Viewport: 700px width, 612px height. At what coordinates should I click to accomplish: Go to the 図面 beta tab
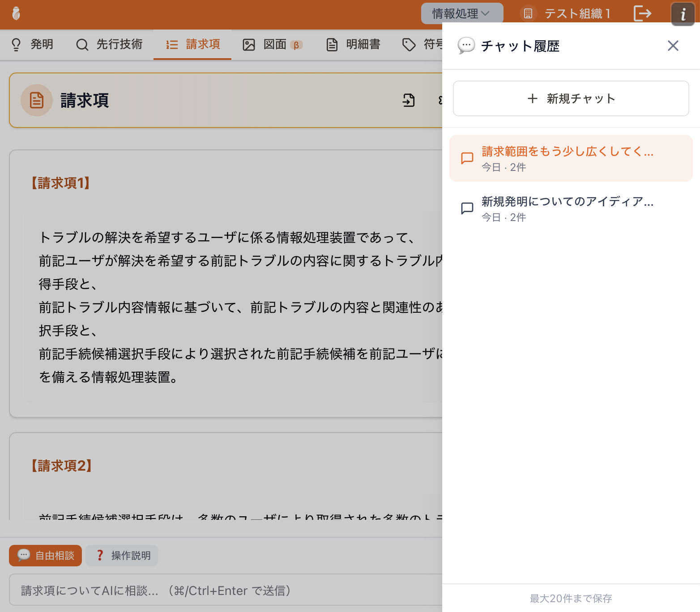tap(273, 44)
